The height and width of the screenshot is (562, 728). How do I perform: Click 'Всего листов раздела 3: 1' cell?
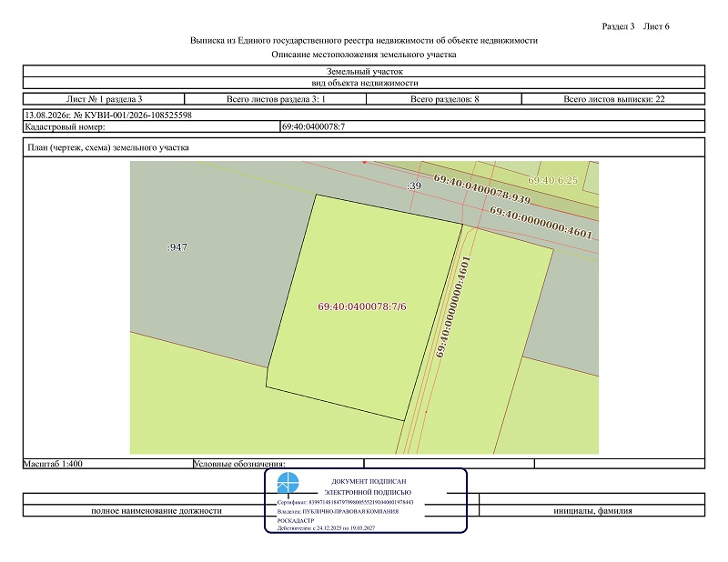coord(276,99)
